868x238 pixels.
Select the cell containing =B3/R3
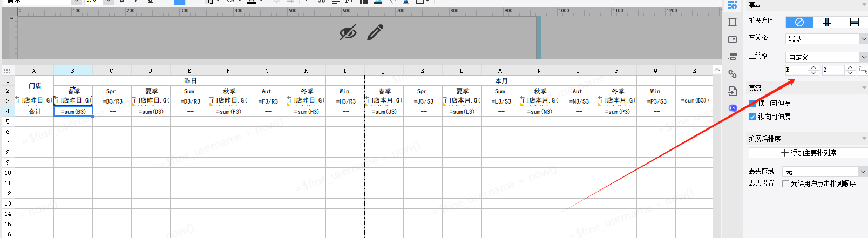(x=112, y=101)
